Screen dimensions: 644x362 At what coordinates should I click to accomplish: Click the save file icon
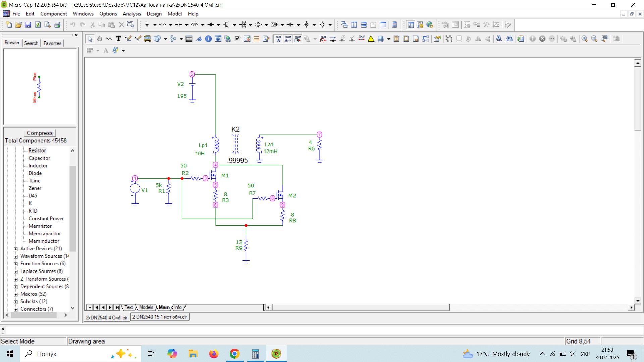(x=28, y=25)
